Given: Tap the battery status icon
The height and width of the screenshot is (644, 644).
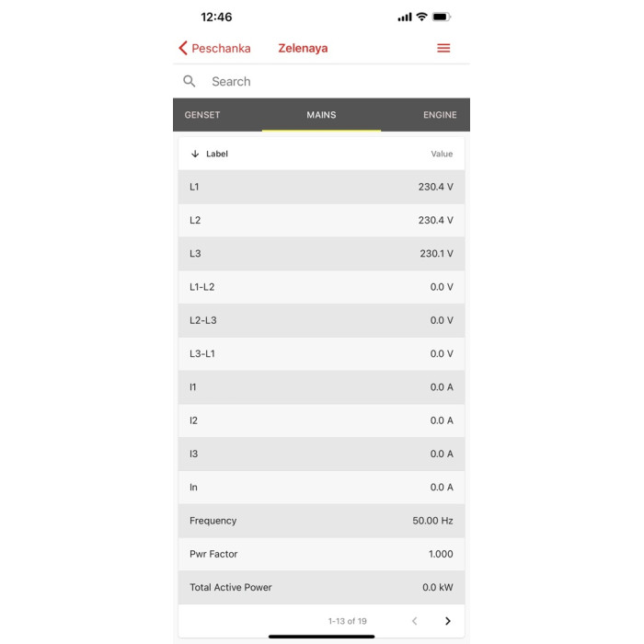Looking at the screenshot, I should pos(441,17).
